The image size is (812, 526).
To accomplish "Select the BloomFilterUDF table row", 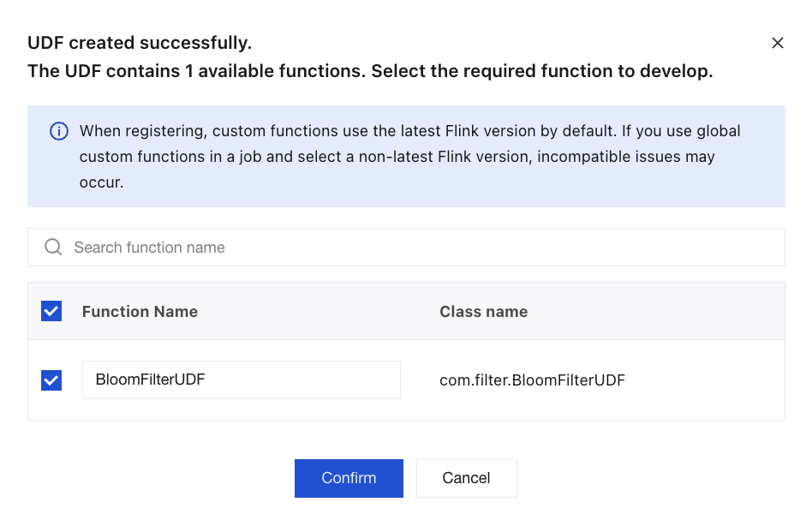I will tap(406, 380).
